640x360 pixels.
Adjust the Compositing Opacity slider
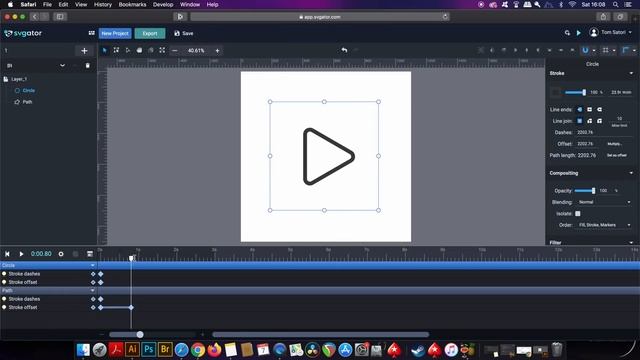(x=585, y=191)
